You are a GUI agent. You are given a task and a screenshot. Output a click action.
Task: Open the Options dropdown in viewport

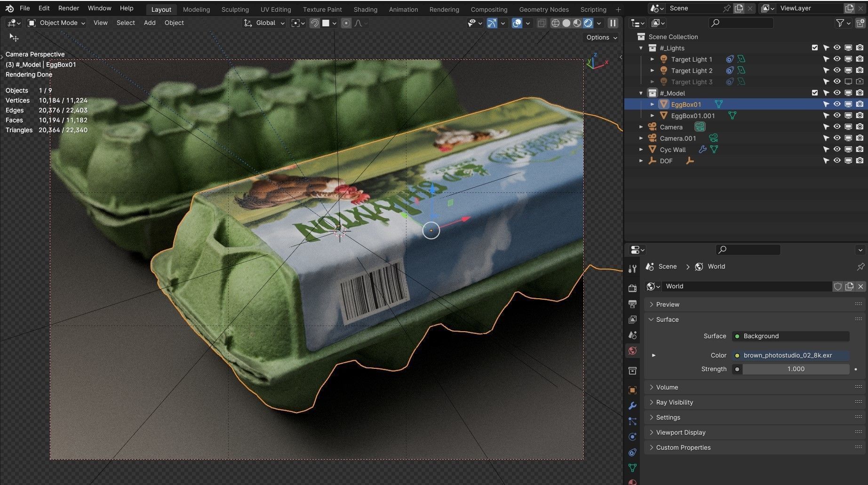[601, 38]
